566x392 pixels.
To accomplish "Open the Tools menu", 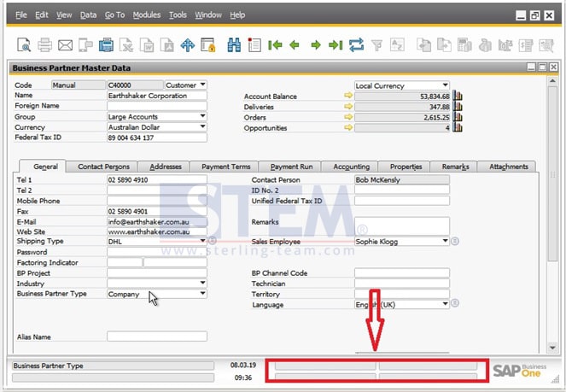I will coord(178,15).
